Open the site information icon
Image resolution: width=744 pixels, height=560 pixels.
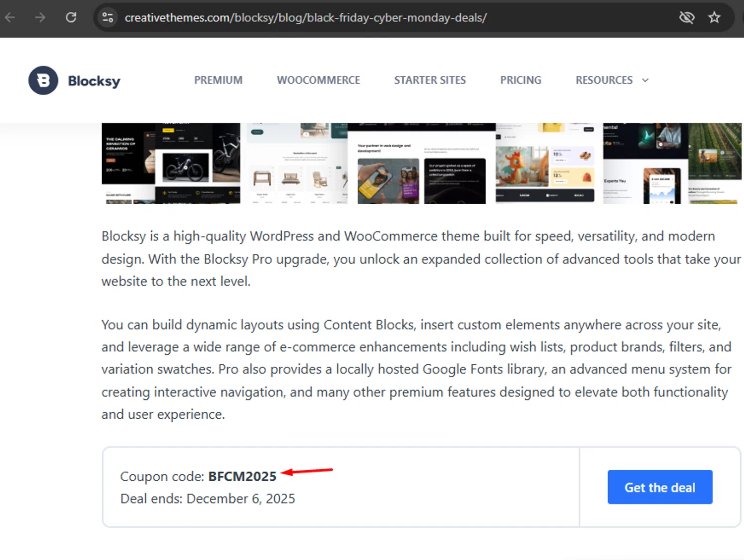pyautogui.click(x=108, y=17)
